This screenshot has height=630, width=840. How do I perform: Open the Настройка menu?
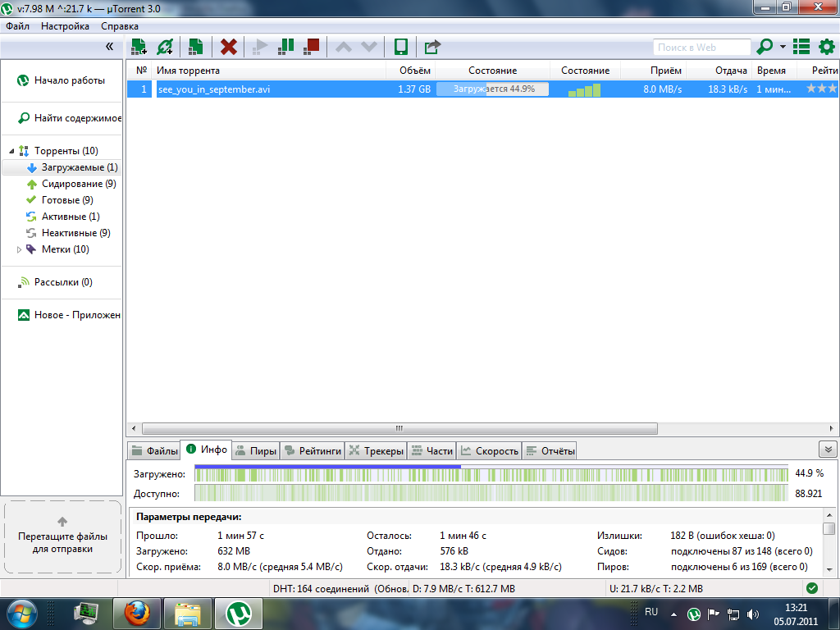point(65,26)
